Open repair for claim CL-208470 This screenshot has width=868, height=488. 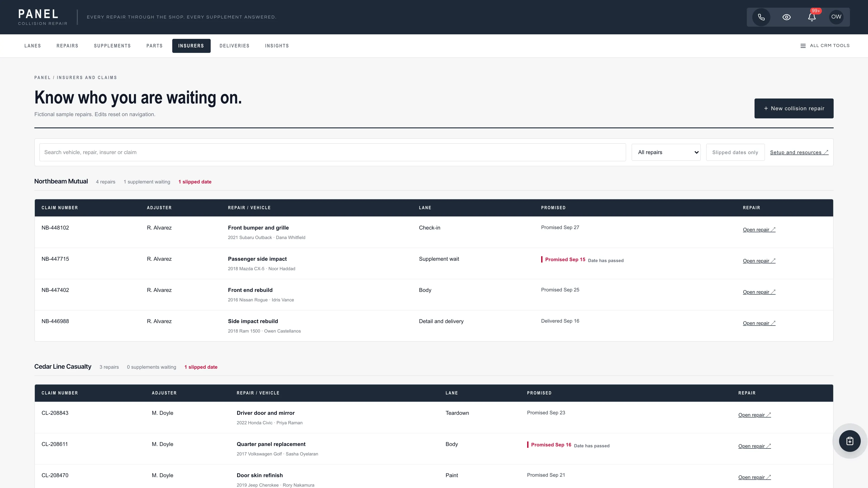[755, 477]
